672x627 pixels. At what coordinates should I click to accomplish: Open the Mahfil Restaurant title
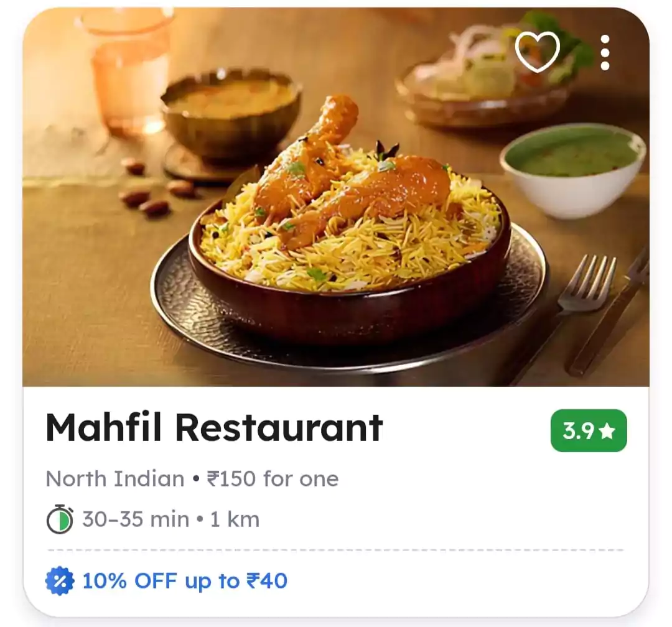(214, 427)
